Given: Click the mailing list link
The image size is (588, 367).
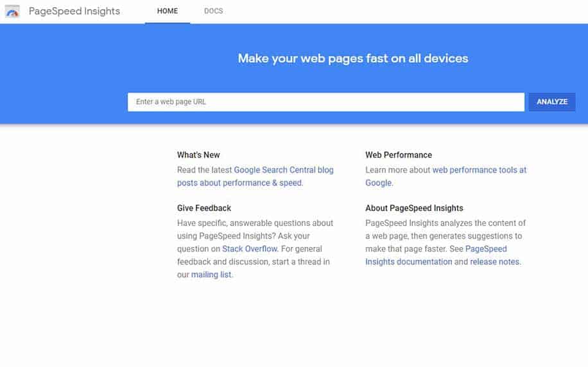Looking at the screenshot, I should tap(211, 275).
